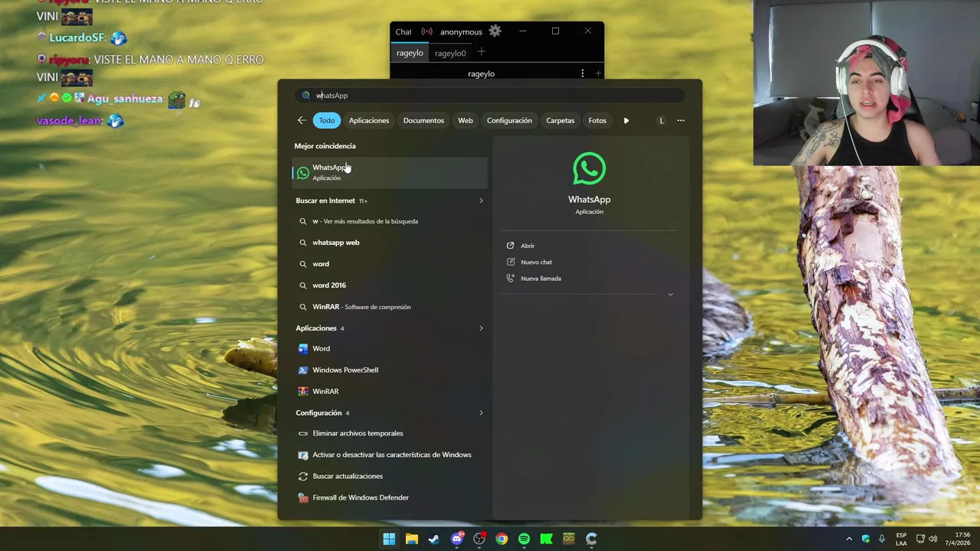This screenshot has width=980, height=551.
Task: Switch to Documentos filter tab
Action: [423, 120]
